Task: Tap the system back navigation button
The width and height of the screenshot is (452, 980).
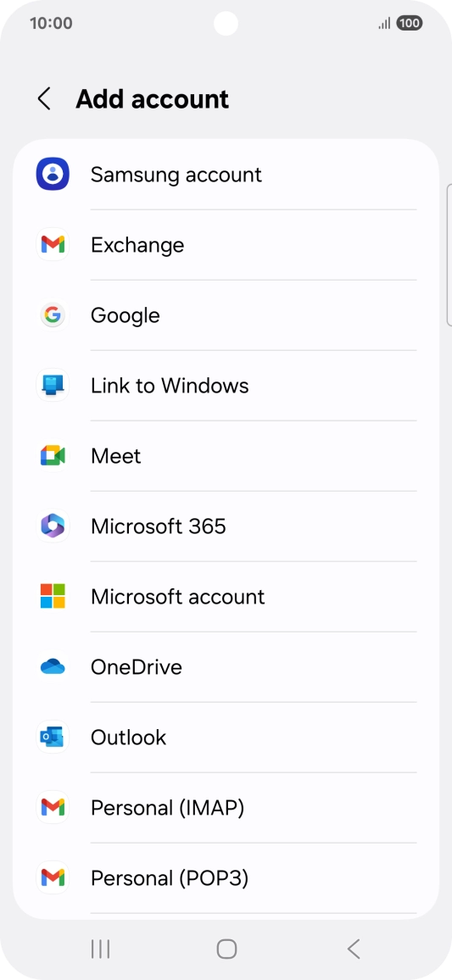Action: pos(354,949)
